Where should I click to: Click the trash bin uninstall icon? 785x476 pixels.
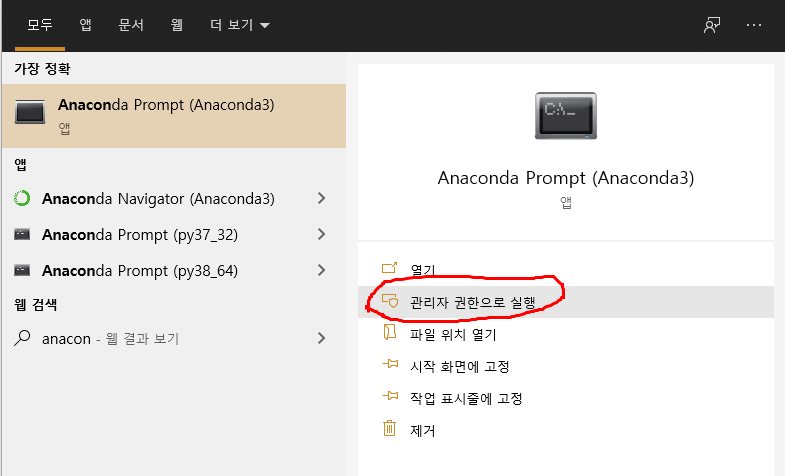[x=389, y=428]
